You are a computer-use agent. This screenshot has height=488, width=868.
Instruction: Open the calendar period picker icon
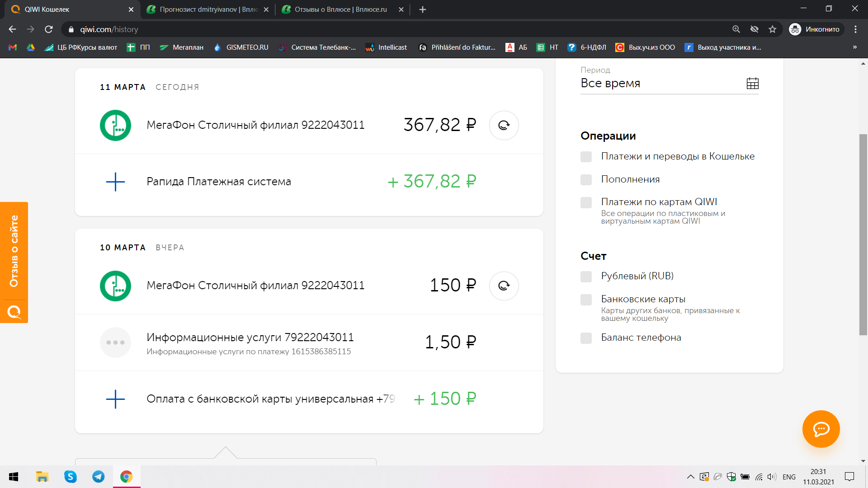(753, 83)
